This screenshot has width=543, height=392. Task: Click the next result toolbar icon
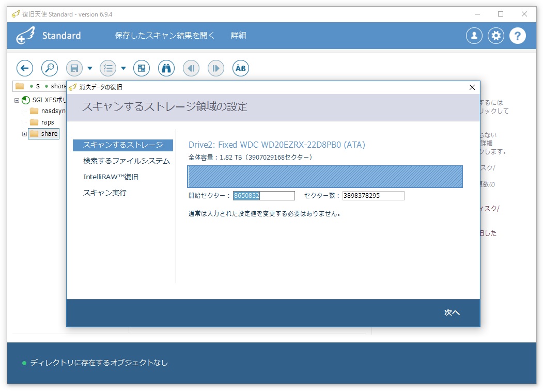(x=216, y=68)
